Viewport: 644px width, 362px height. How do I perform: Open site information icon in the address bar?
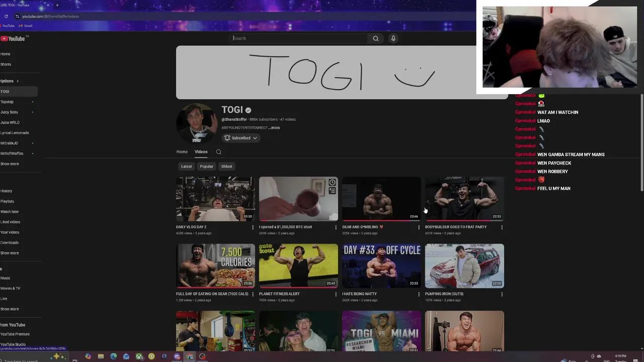click(x=17, y=16)
